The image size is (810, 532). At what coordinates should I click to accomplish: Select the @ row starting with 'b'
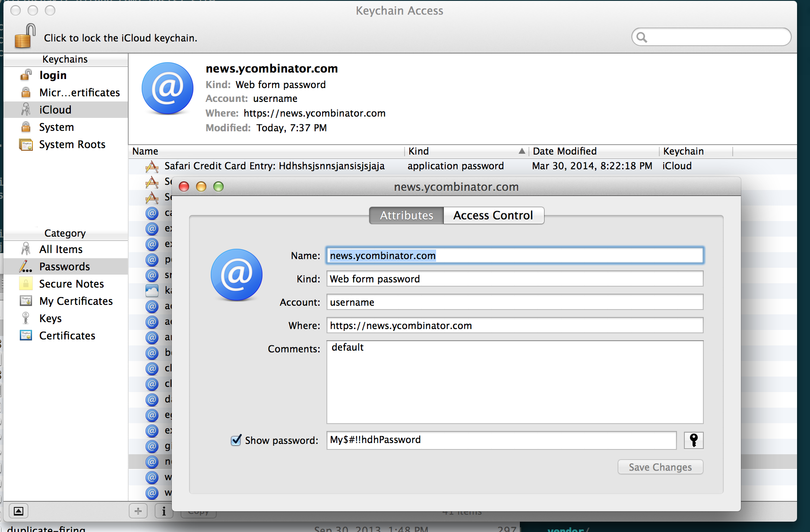coord(150,353)
